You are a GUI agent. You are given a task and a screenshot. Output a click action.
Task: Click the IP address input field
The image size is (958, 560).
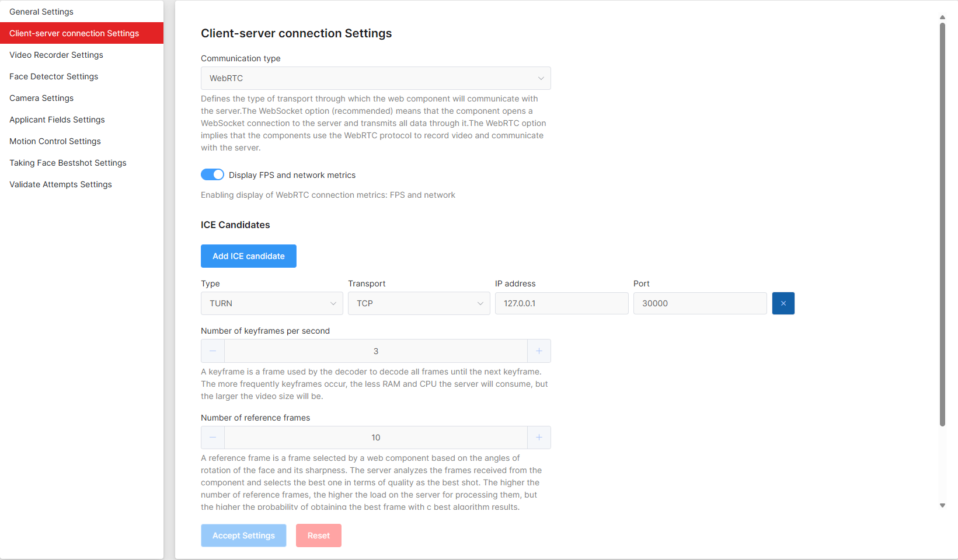tap(562, 303)
